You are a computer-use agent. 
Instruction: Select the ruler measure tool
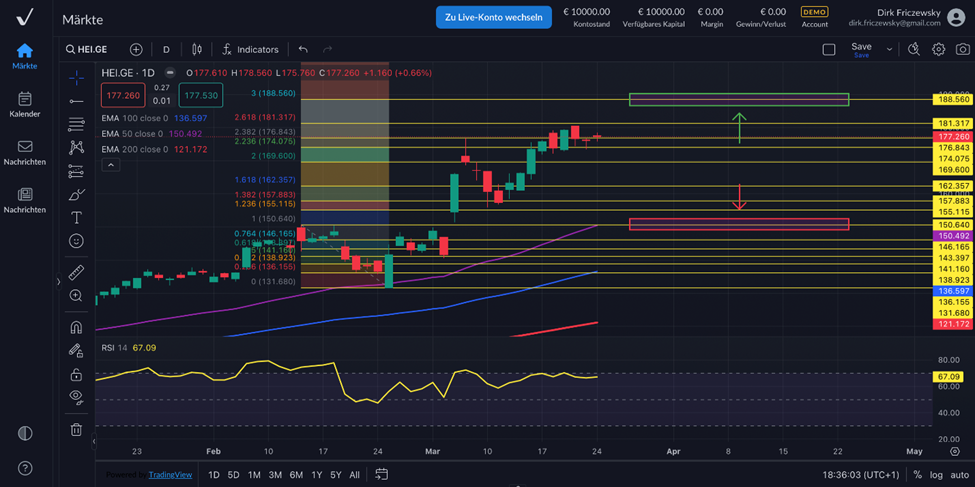[76, 273]
